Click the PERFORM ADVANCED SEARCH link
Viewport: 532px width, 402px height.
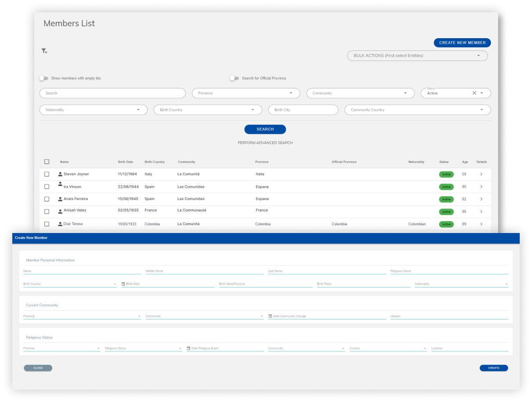point(265,143)
